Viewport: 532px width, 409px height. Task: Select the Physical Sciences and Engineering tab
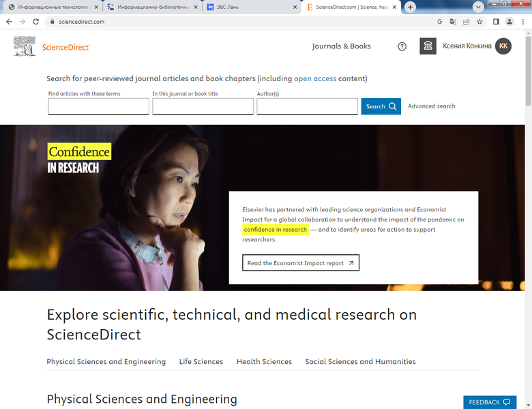coord(106,361)
